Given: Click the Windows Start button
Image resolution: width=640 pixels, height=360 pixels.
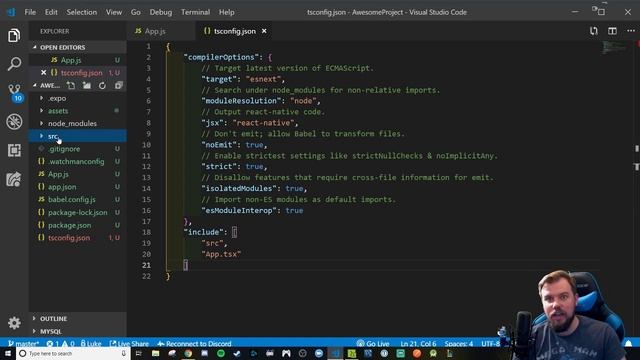Looking at the screenshot, I should click(x=8, y=353).
